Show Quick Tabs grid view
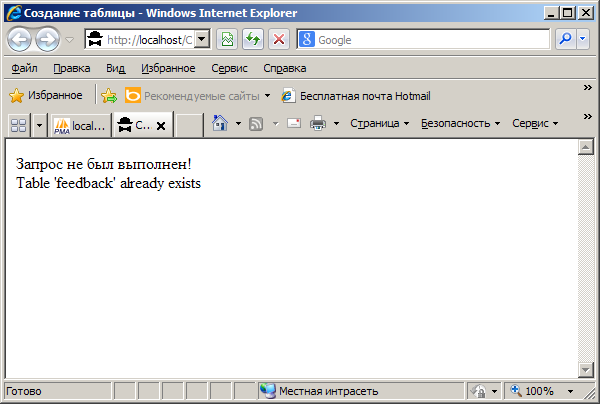600x404 pixels. point(18,125)
